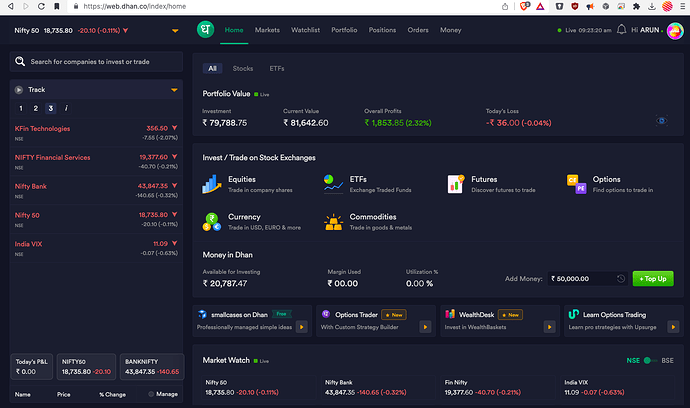Open the Brave shield icon
Viewport: 690px width, 408px height.
[x=525, y=6]
